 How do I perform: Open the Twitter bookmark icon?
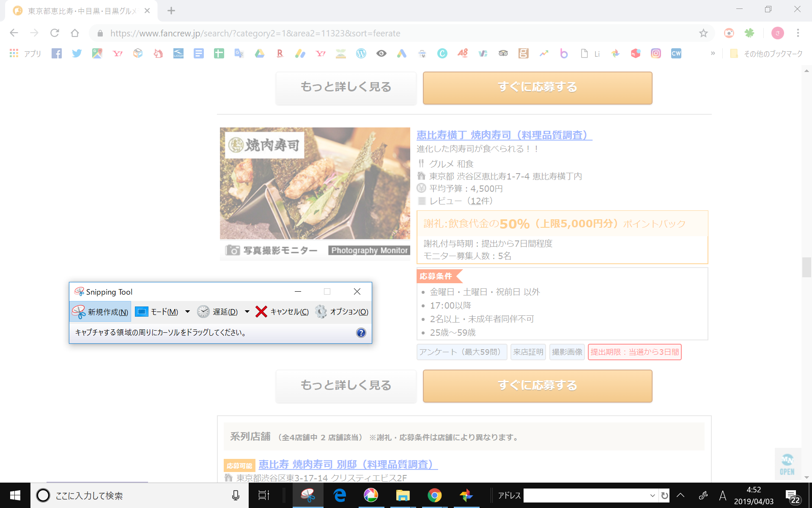pyautogui.click(x=77, y=53)
